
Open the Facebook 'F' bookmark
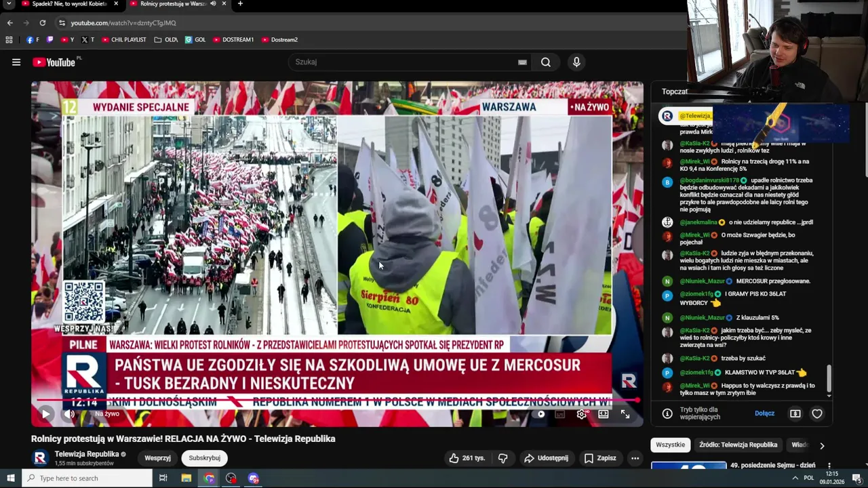tap(33, 40)
